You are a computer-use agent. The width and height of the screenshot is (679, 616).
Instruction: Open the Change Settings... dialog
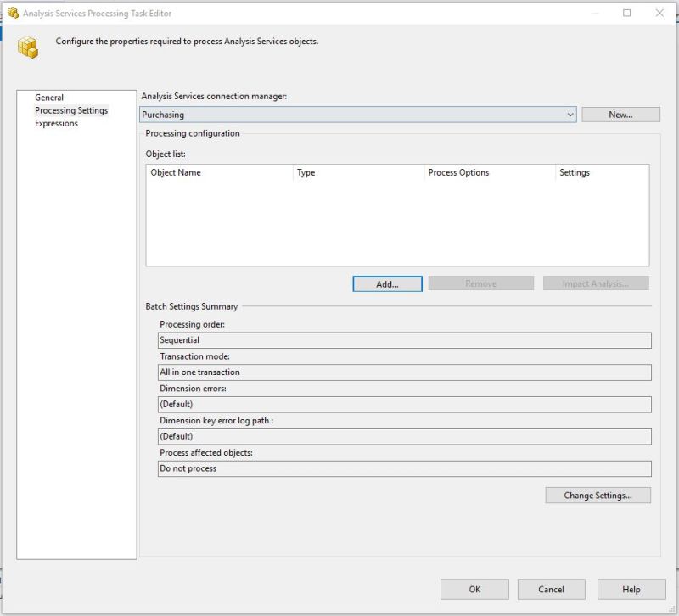coord(599,496)
